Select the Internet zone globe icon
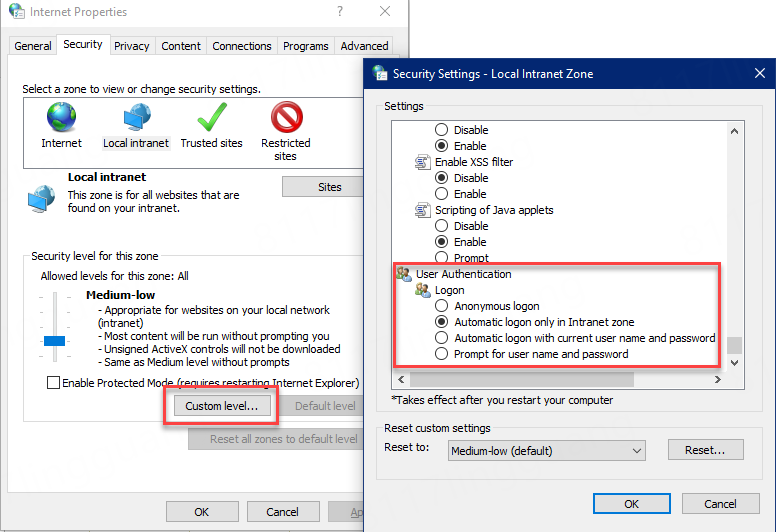 point(61,119)
